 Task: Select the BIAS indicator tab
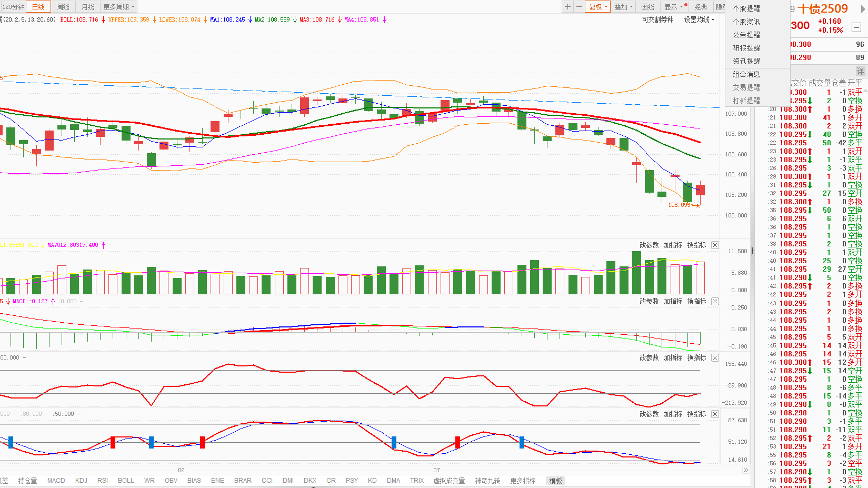[x=194, y=481]
